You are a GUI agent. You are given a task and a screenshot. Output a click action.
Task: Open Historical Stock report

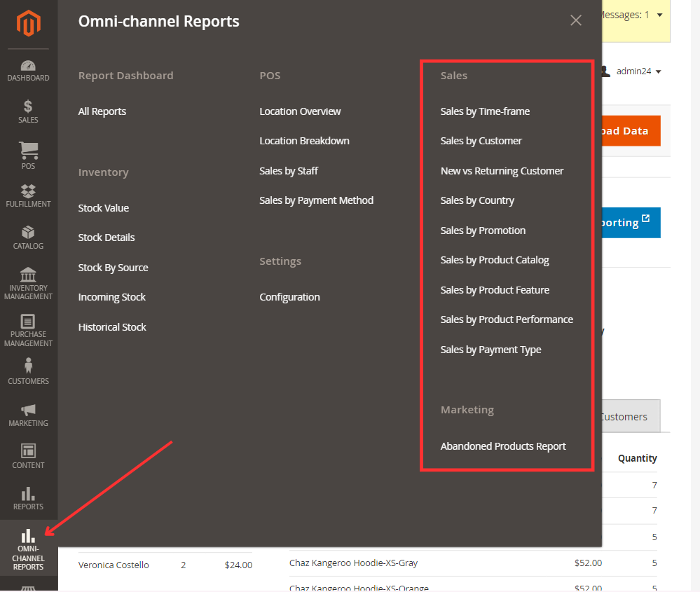[112, 327]
